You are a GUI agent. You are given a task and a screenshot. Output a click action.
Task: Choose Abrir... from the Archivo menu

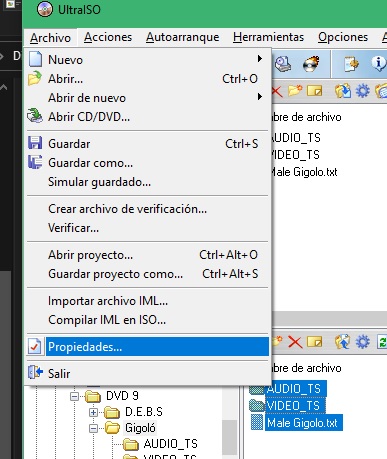tap(147, 79)
